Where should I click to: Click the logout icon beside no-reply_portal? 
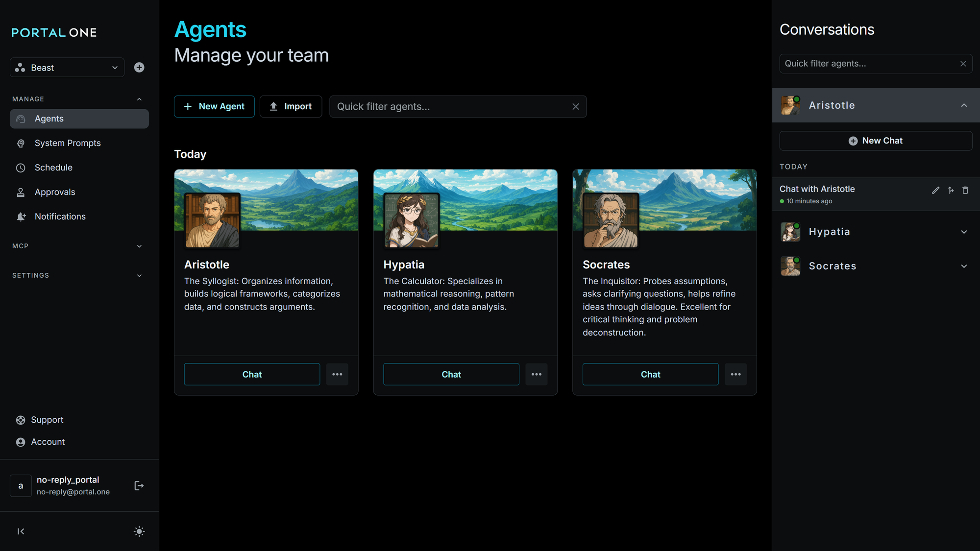pos(139,485)
